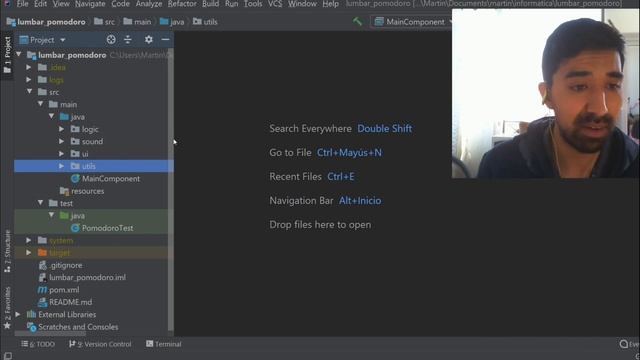Expand the utils package arrow
Viewport: 640px width, 360px height.
click(61, 166)
